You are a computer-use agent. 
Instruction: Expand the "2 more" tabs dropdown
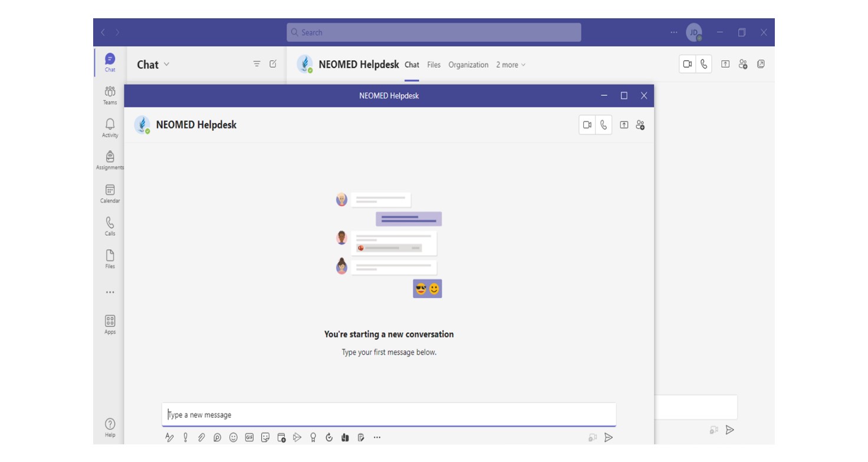(x=511, y=65)
